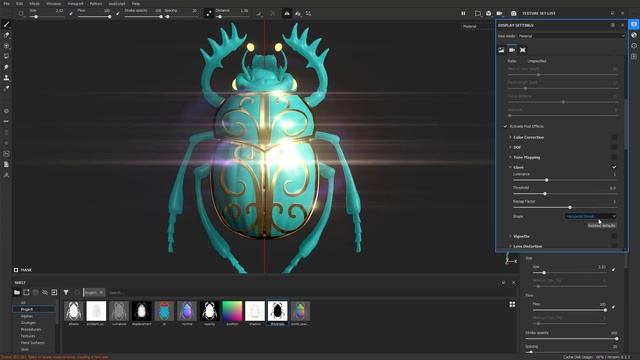640x360 pixels.
Task: Select the Polygon Fill tool
Action: click(x=6, y=56)
